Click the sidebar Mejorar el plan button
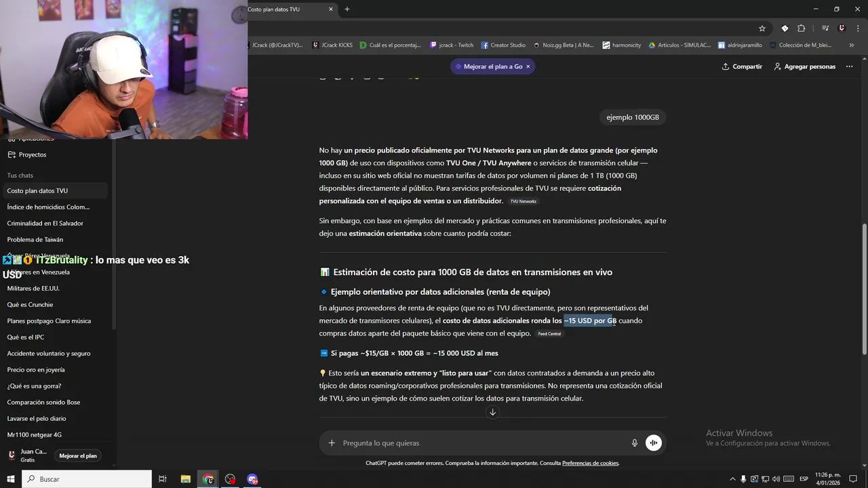The image size is (868, 488). click(x=78, y=456)
